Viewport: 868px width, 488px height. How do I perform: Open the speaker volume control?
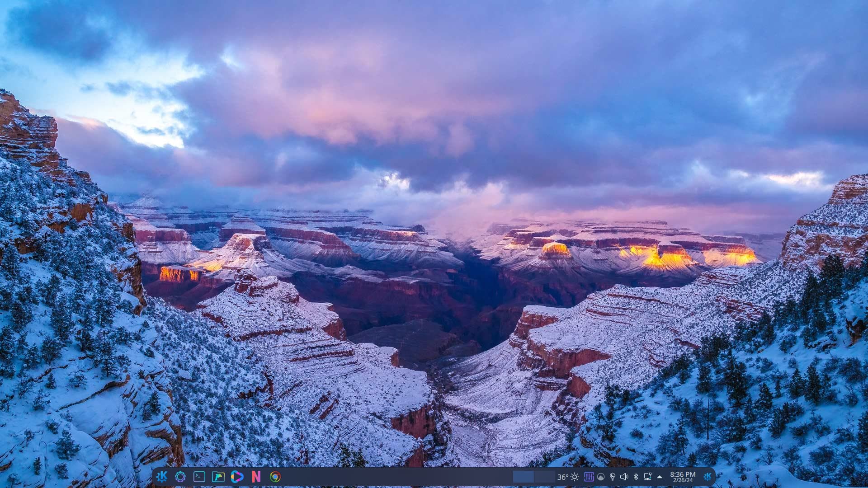click(x=624, y=477)
